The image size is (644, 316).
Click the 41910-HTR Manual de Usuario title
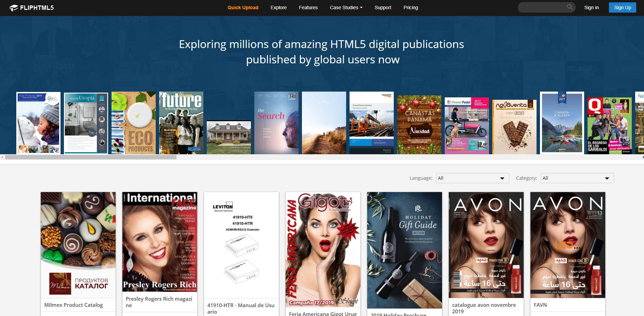pos(241,308)
